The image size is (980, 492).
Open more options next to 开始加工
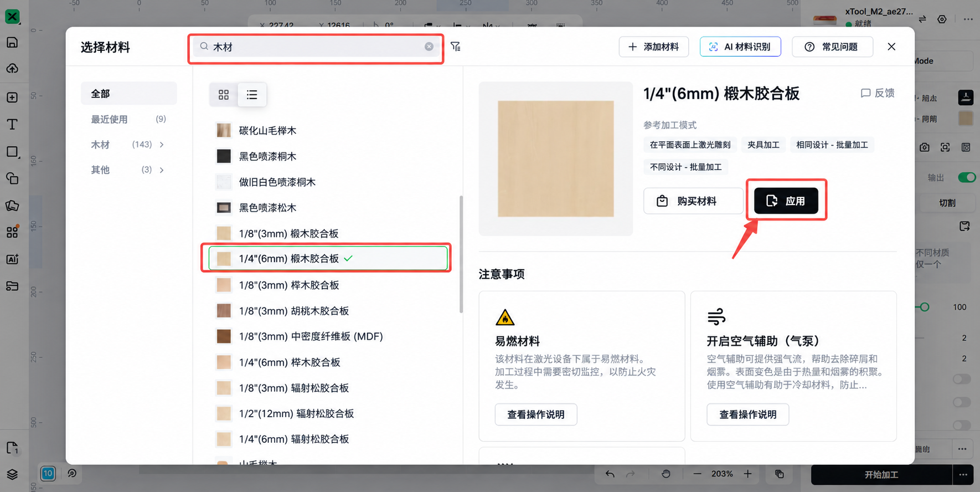(963, 475)
